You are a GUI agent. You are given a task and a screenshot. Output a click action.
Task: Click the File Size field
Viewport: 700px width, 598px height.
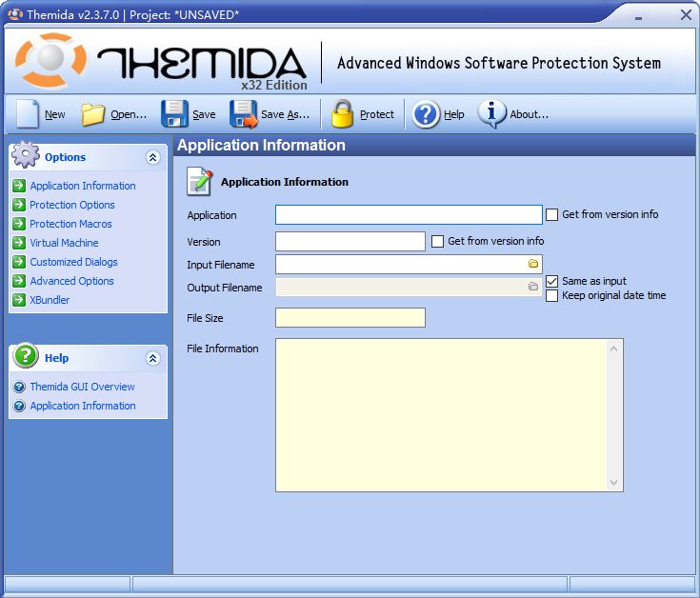[x=350, y=317]
